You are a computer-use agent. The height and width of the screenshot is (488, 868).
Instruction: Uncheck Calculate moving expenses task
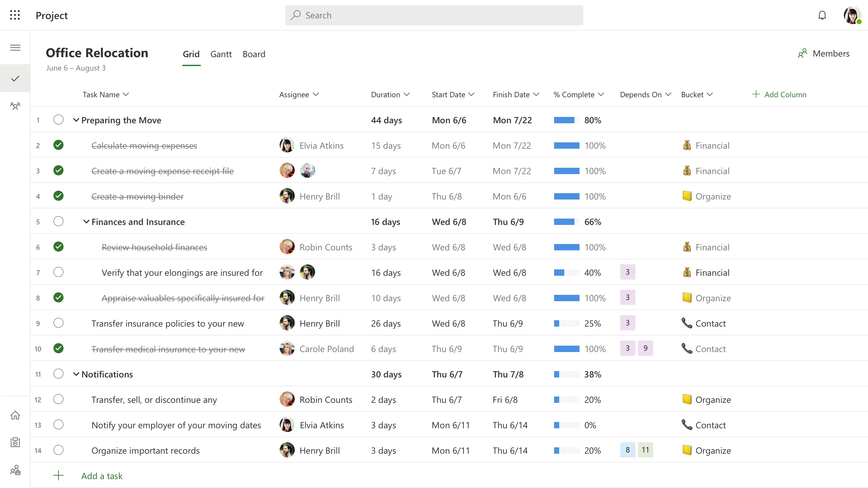tap(58, 145)
